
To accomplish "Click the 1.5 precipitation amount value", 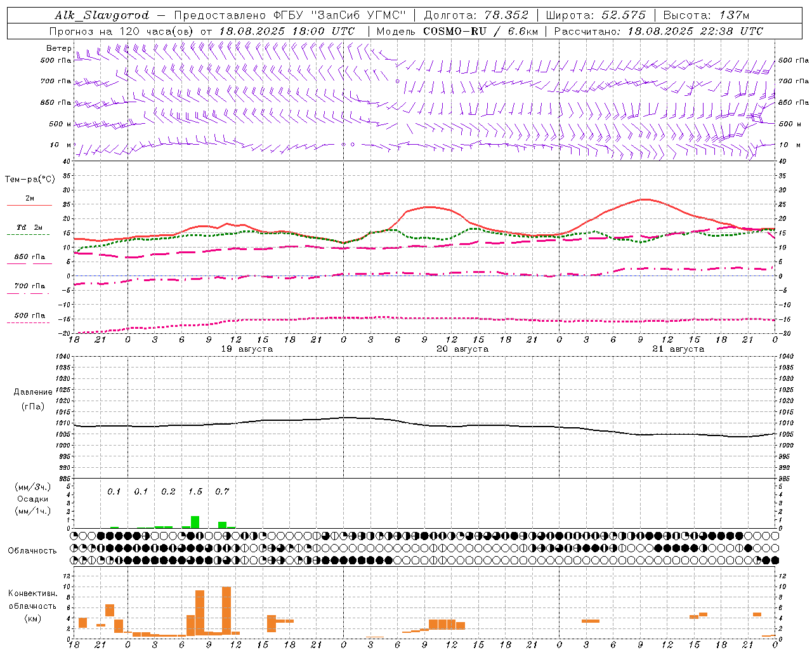I will 195,492.
